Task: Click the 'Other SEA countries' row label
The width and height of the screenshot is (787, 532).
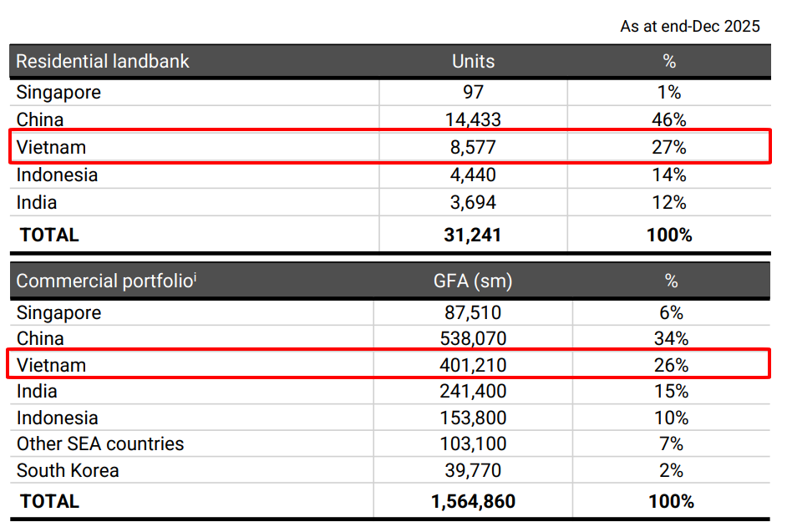Action: point(100,443)
